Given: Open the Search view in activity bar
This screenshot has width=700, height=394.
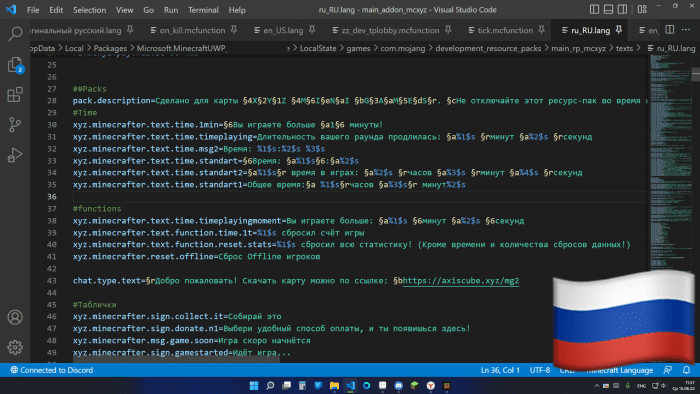Looking at the screenshot, I should pos(15,33).
